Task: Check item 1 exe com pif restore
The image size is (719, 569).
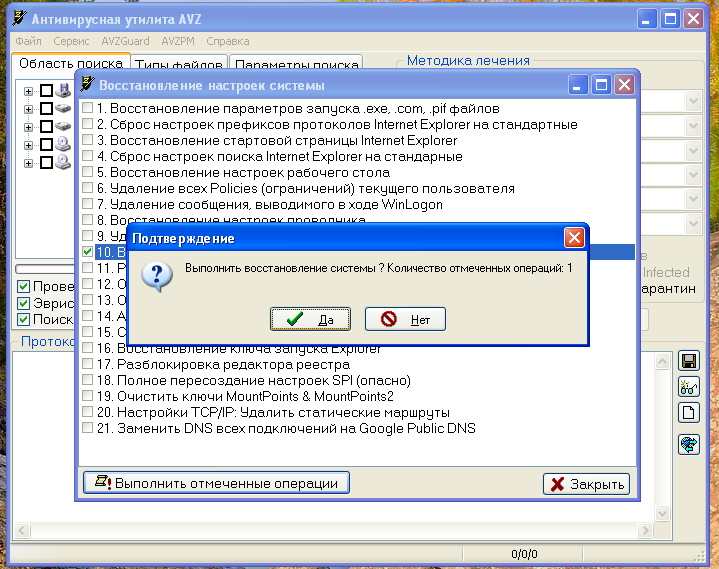Action: tap(87, 108)
